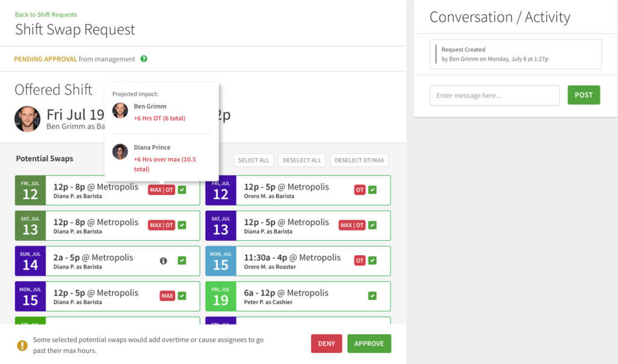Click the OT badge on Ororo's Jul 12 shift
The width and height of the screenshot is (618, 364).
(x=360, y=190)
